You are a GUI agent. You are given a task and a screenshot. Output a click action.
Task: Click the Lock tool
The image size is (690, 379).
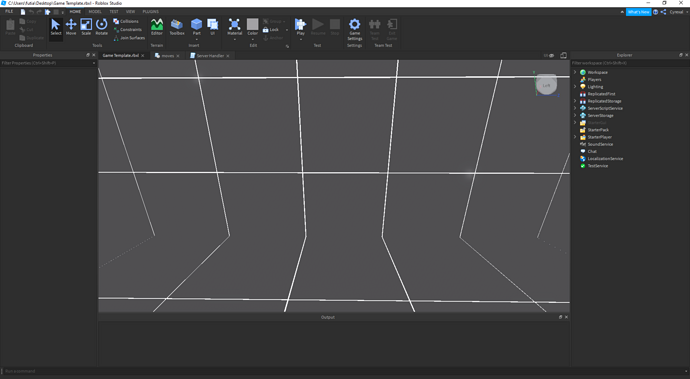click(271, 29)
